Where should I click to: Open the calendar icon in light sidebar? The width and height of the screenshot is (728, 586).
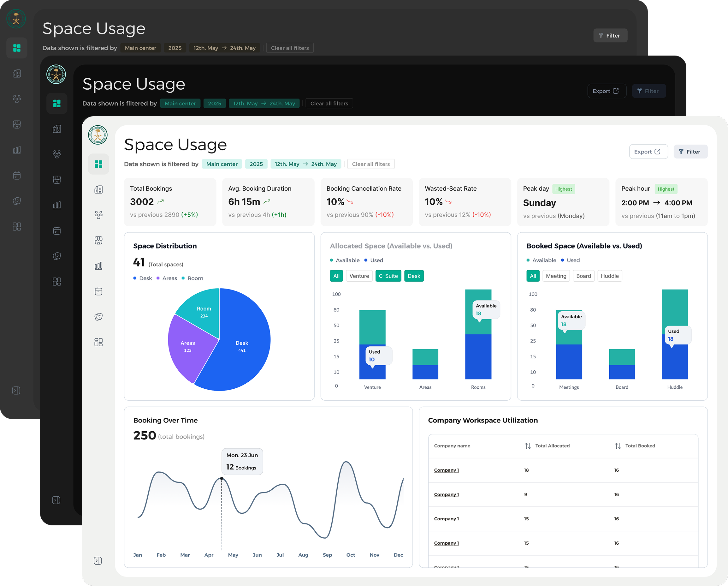(98, 291)
